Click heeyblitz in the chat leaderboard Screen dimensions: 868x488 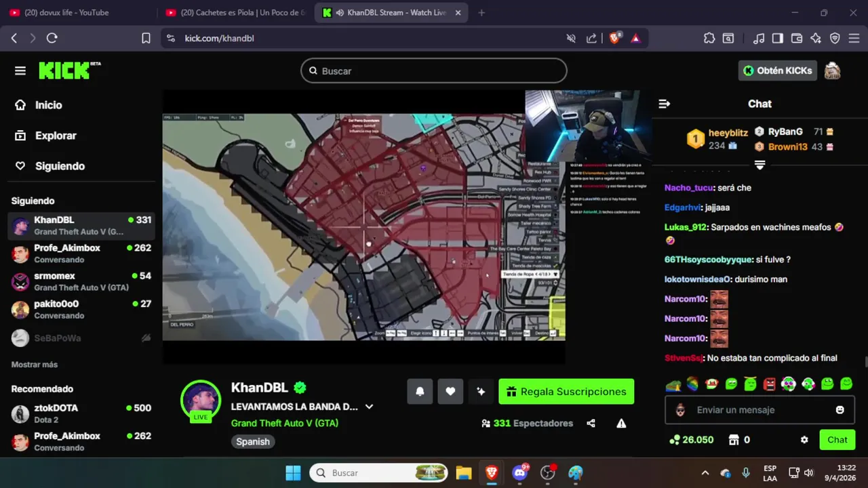point(728,133)
